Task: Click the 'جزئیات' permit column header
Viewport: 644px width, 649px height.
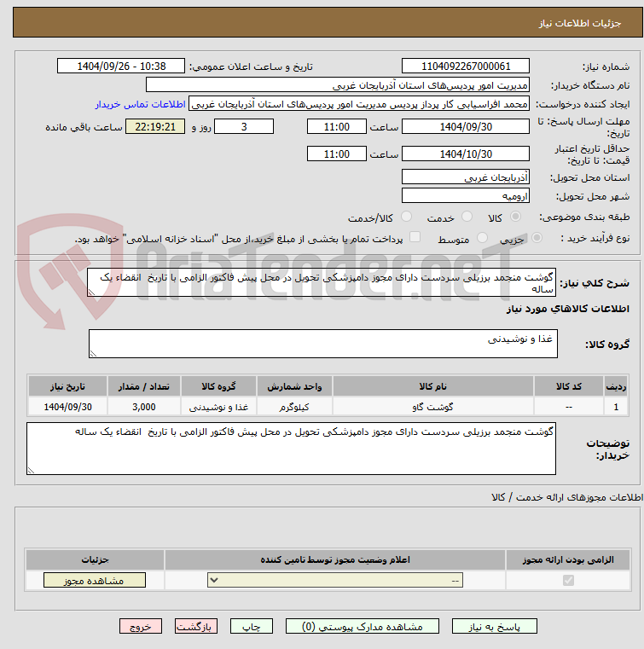Action: 95,559
